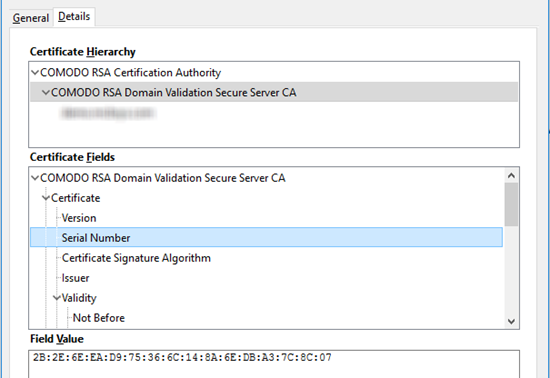550x378 pixels.
Task: Select COMODO RSA Certification Authority in hierarchy
Action: (x=130, y=73)
